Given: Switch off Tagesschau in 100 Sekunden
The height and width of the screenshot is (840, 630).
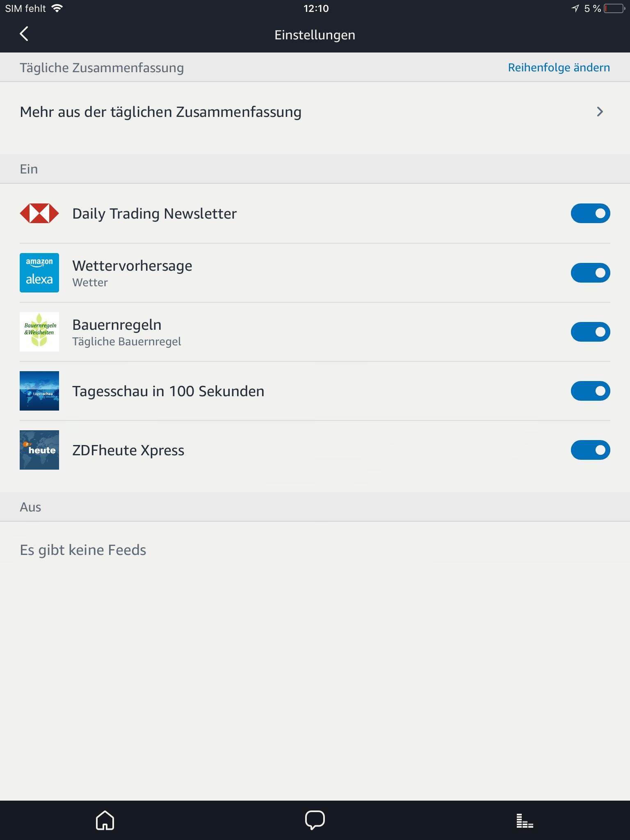Looking at the screenshot, I should (x=591, y=391).
